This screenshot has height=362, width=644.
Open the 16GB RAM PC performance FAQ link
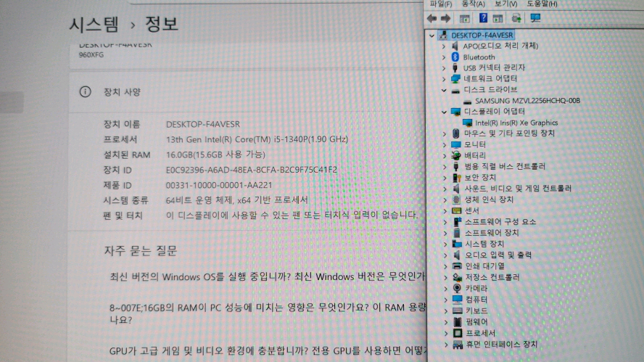click(x=267, y=313)
